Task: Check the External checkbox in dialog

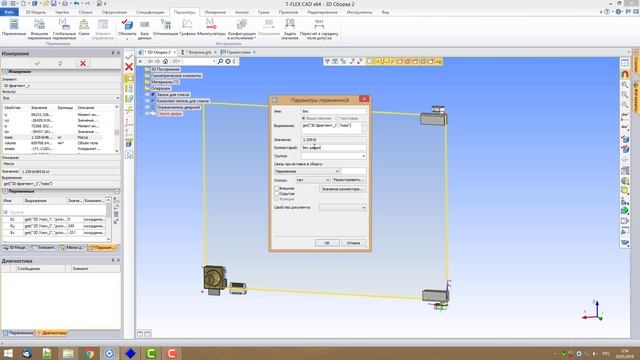Action: (x=277, y=189)
